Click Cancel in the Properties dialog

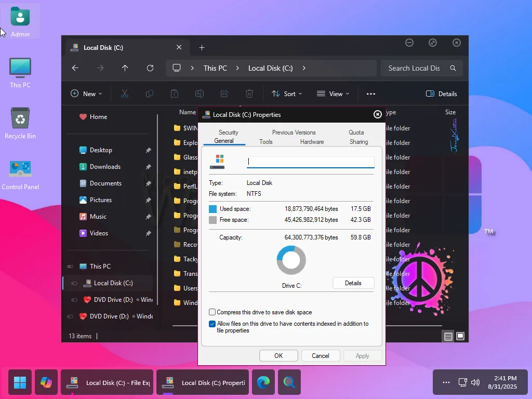pyautogui.click(x=320, y=355)
